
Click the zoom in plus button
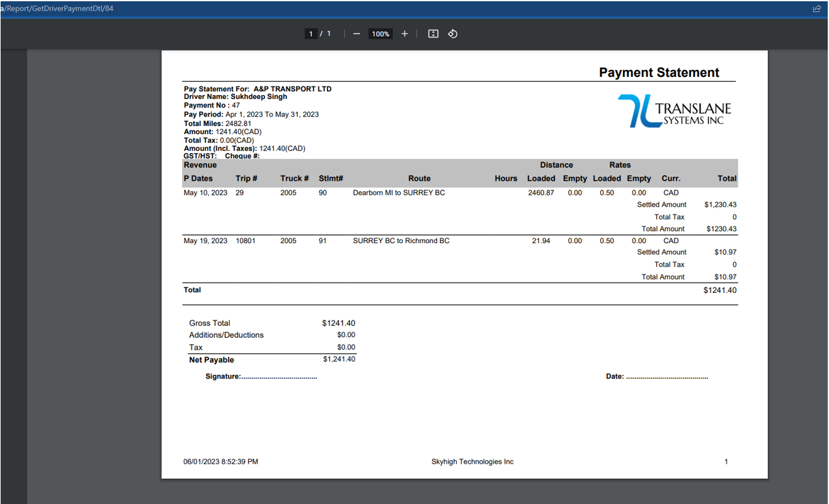tap(404, 34)
